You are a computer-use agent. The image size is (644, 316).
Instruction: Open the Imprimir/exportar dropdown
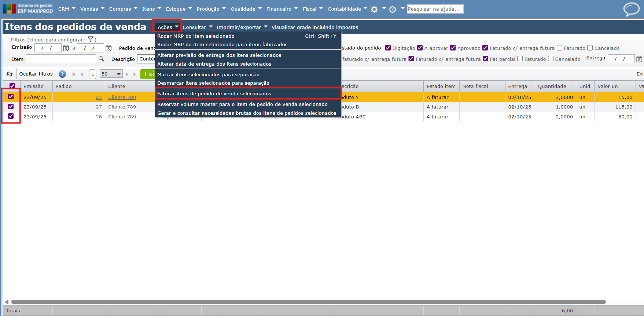(242, 27)
